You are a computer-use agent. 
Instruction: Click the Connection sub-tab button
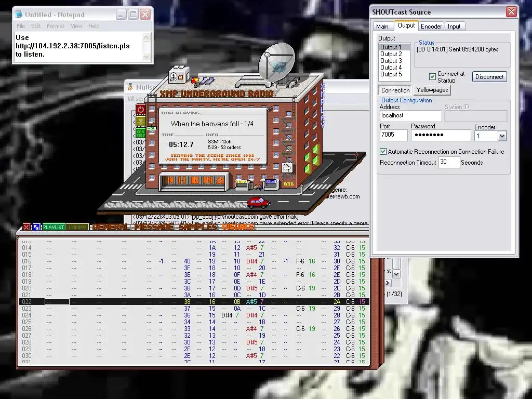(395, 90)
